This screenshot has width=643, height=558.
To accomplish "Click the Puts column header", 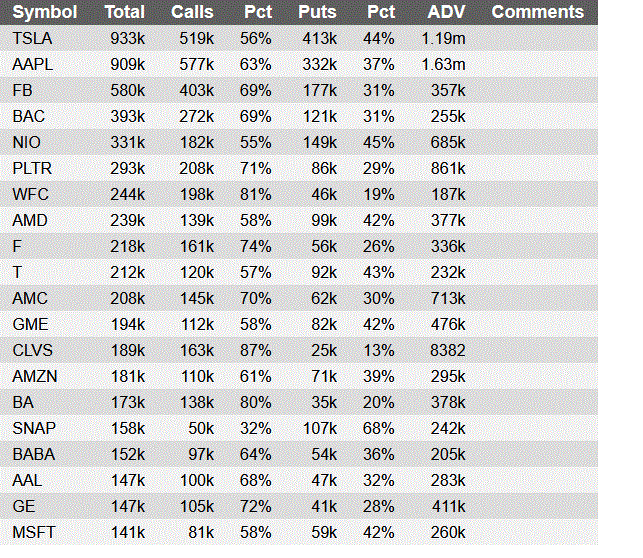I will point(317,13).
